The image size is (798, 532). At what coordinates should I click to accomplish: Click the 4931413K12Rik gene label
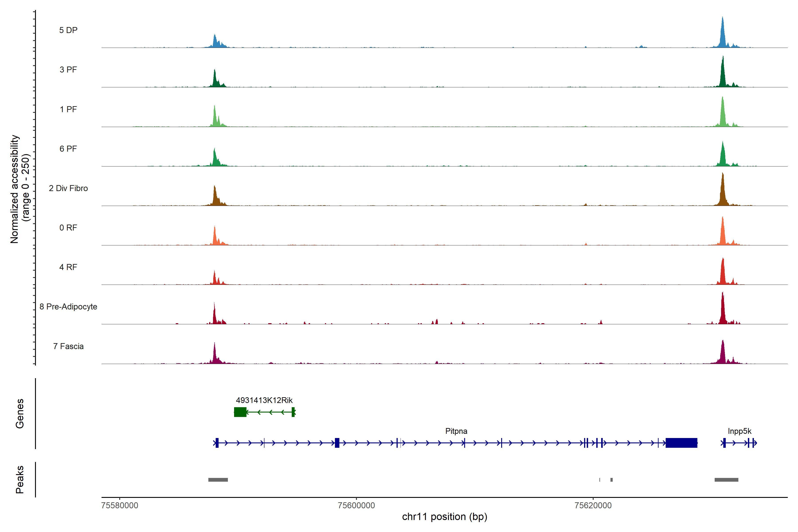click(264, 400)
